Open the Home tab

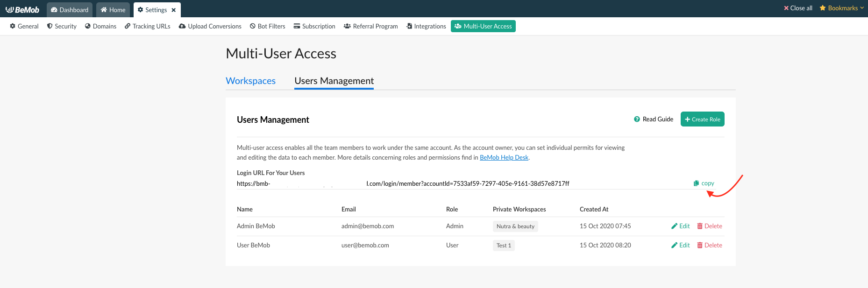point(113,10)
